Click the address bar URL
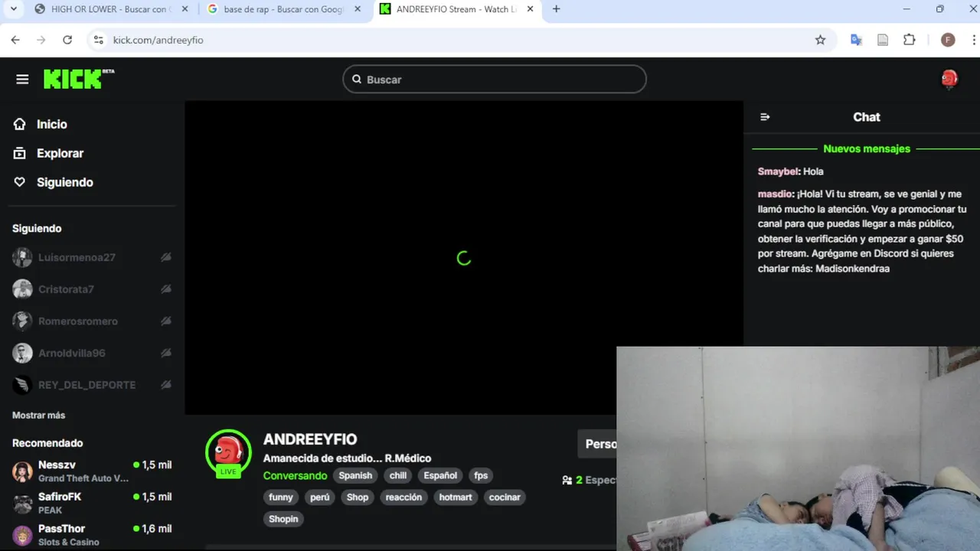The width and height of the screenshot is (980, 551). [158, 40]
